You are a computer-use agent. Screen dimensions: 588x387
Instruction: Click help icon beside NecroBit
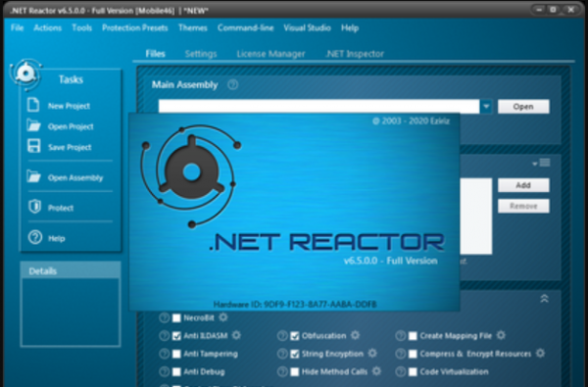(164, 318)
